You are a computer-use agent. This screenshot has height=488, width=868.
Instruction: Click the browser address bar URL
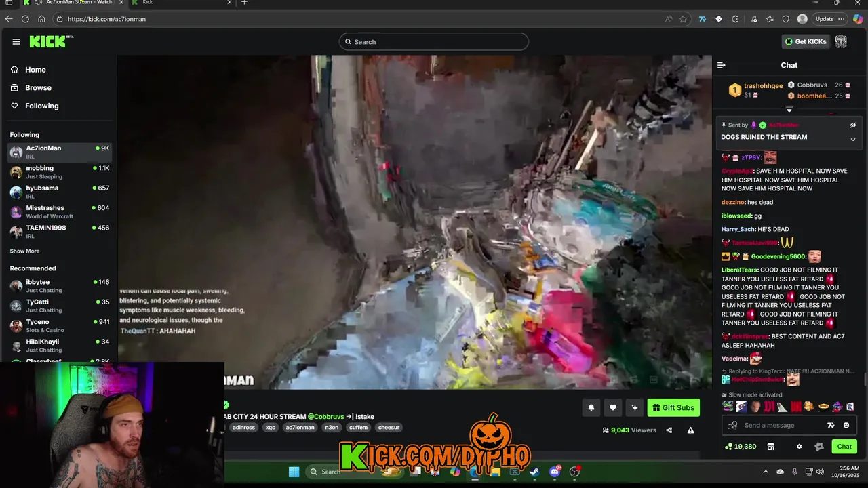[x=106, y=19]
